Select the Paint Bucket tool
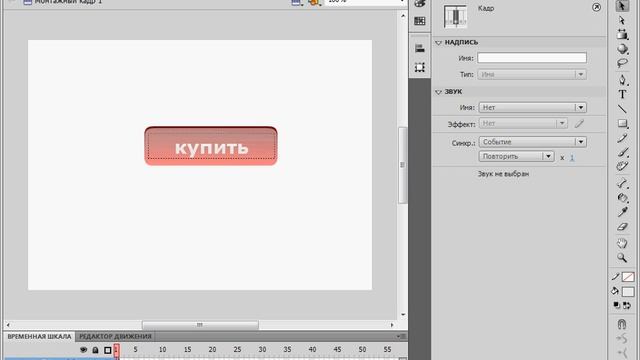The image size is (640, 360). pos(622,198)
